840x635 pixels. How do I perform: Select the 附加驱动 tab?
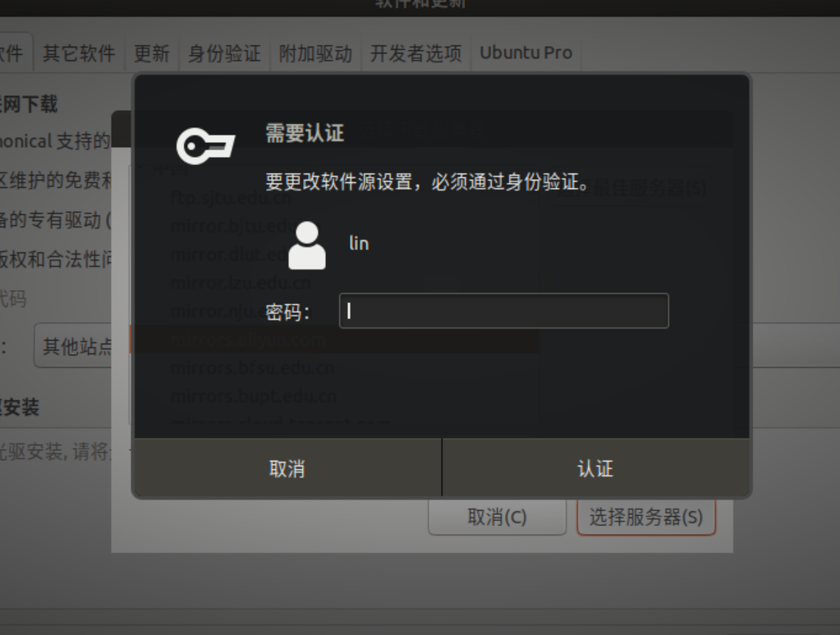pyautogui.click(x=315, y=53)
